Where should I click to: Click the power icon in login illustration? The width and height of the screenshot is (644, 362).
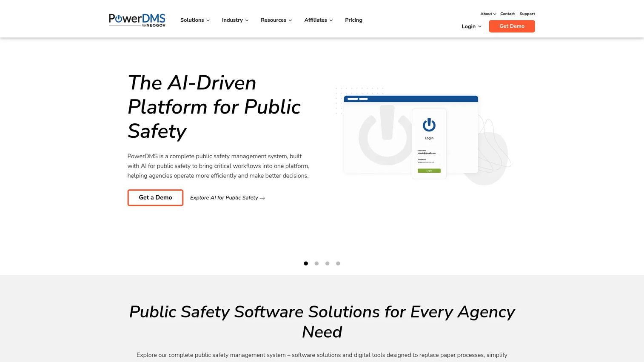click(x=429, y=125)
